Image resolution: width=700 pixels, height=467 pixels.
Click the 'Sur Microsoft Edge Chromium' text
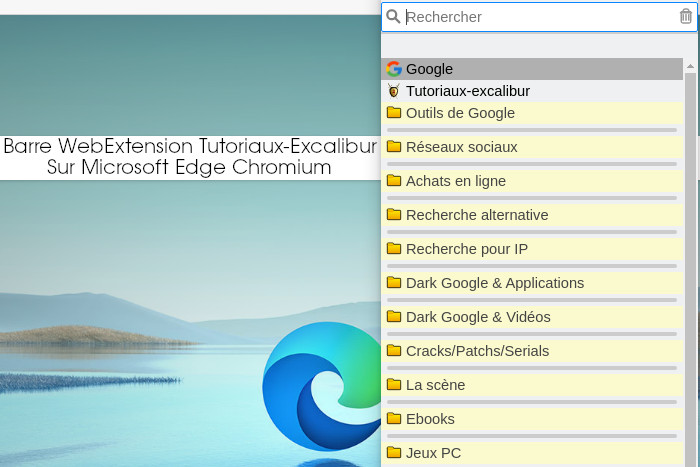click(x=189, y=167)
